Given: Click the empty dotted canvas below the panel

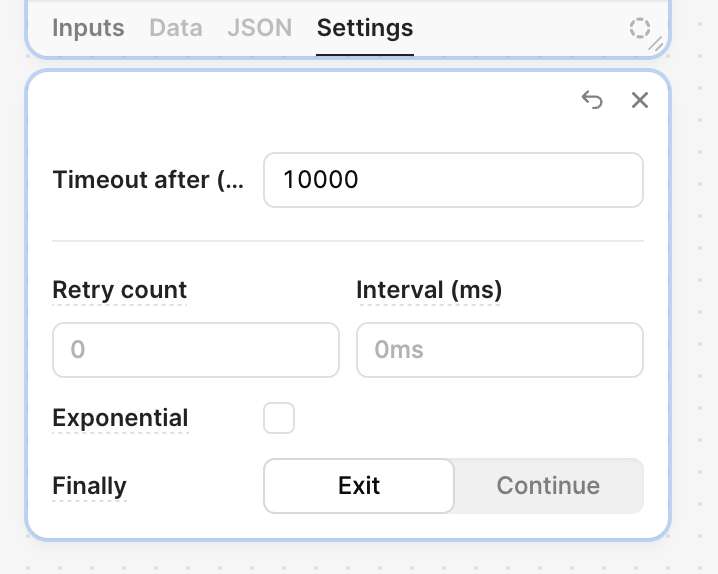Looking at the screenshot, I should [x=348, y=558].
